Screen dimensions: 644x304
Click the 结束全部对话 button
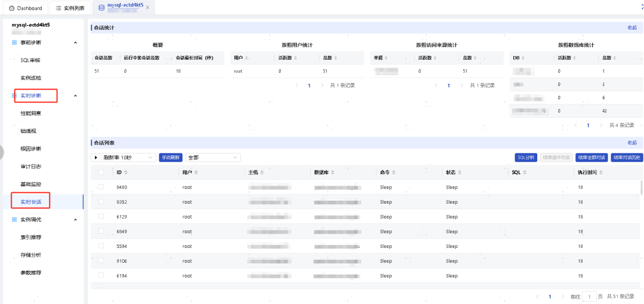click(592, 158)
